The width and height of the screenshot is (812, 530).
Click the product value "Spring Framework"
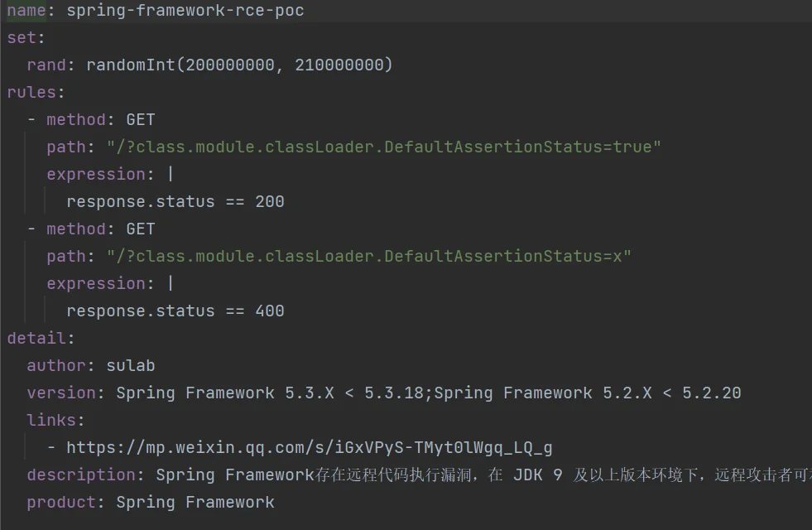(x=195, y=503)
